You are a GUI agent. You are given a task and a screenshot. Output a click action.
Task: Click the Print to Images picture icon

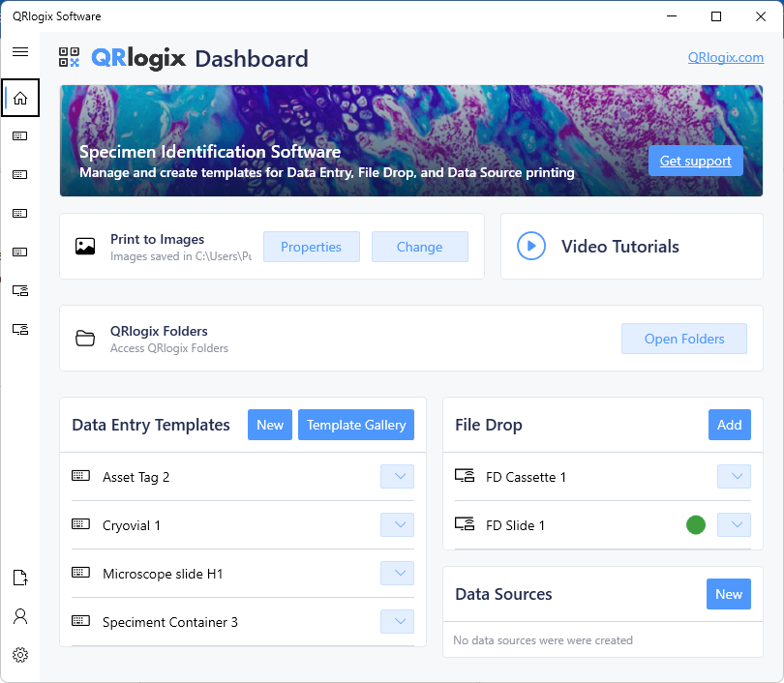point(85,247)
